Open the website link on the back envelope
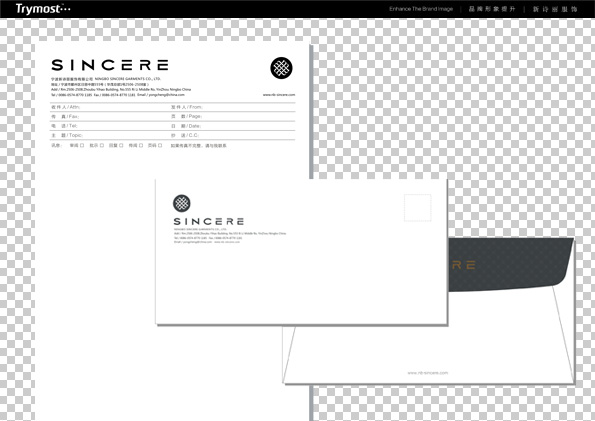Screen dimensions: 595x421 click(428, 373)
